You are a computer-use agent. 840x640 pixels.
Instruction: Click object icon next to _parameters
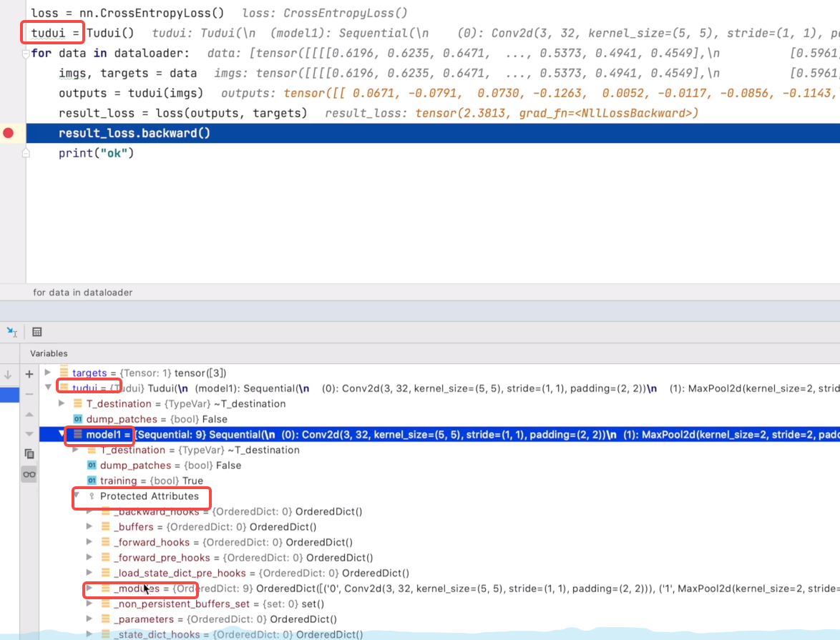tap(105, 619)
